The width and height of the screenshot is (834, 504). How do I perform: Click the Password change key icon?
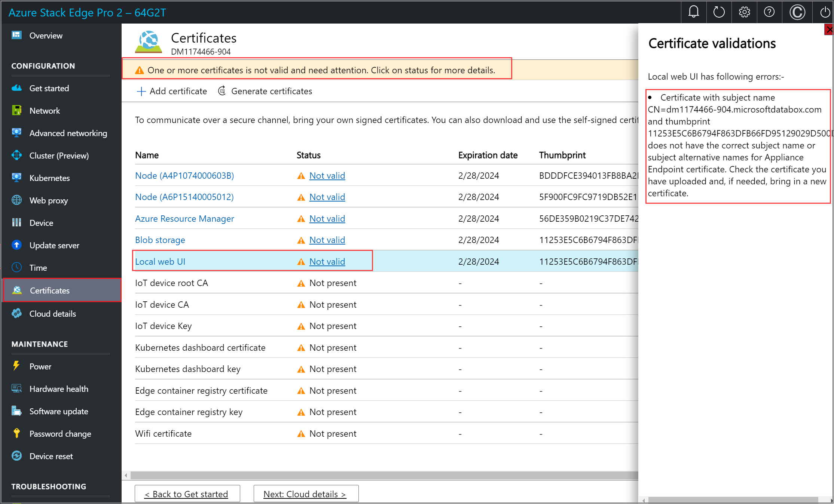tap(17, 433)
